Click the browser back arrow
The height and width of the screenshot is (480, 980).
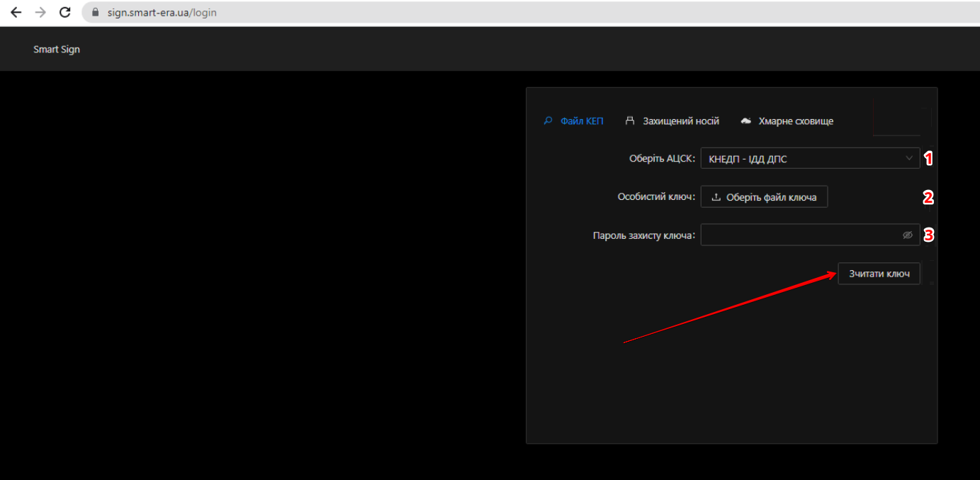click(x=16, y=12)
